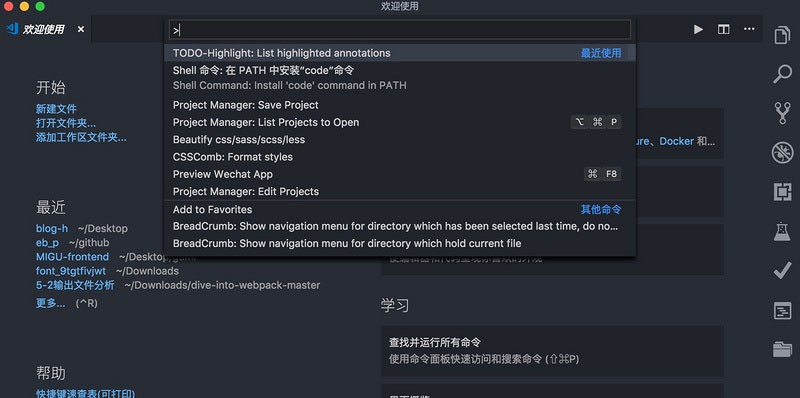
Task: Click the 新建文件 link
Action: [x=56, y=109]
